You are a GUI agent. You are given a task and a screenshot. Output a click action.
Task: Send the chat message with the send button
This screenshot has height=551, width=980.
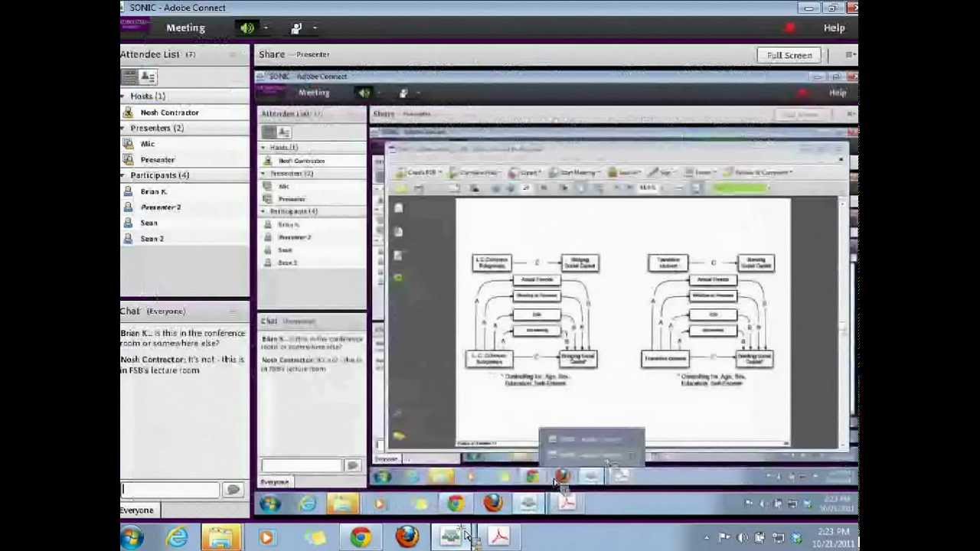point(233,490)
